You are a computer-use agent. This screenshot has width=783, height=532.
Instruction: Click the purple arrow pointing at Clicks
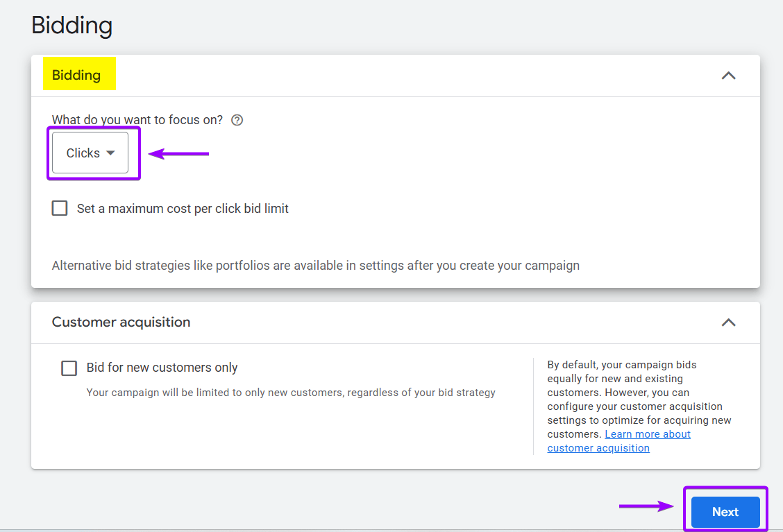pyautogui.click(x=179, y=153)
